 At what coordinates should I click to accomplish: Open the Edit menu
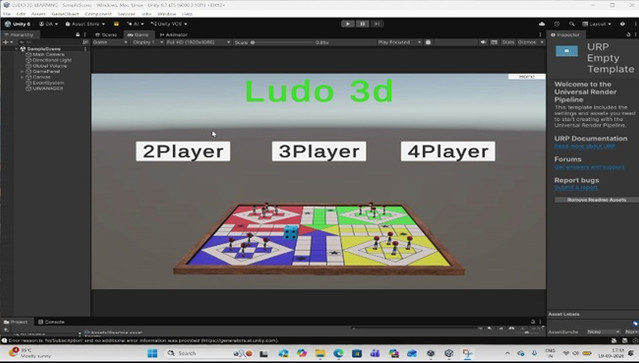(x=21, y=14)
